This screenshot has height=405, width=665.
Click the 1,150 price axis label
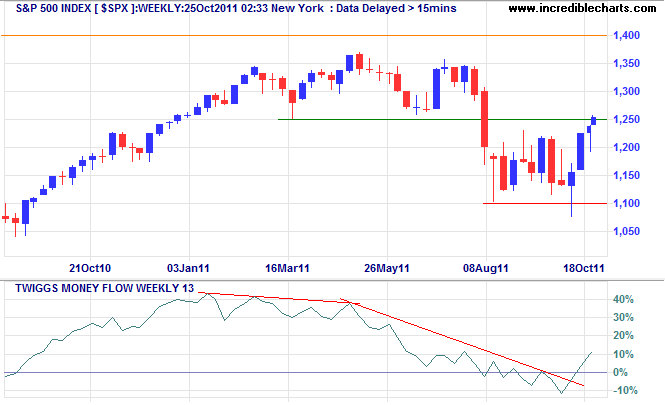[x=626, y=176]
